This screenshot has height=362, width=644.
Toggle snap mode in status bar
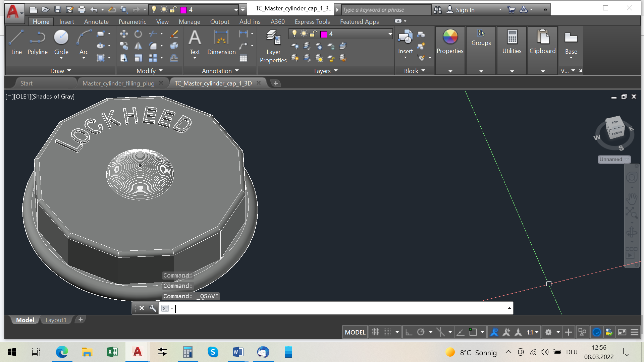[387, 332]
